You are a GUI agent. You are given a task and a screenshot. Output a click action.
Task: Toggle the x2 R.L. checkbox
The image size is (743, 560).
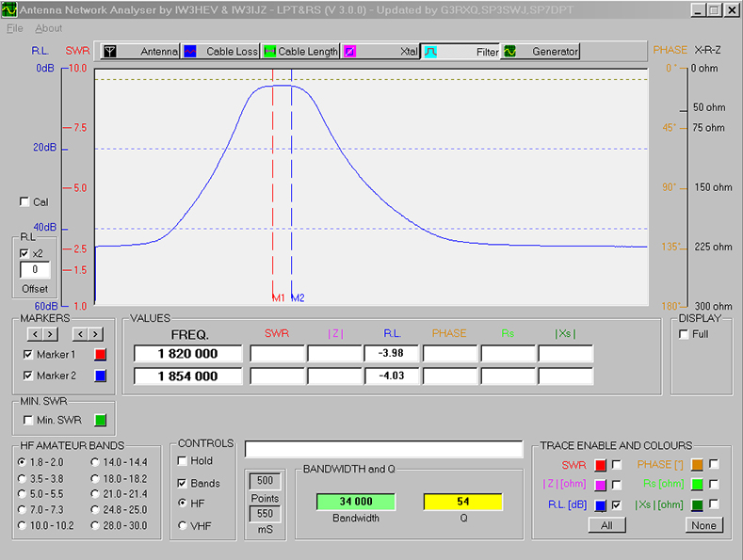coord(24,253)
